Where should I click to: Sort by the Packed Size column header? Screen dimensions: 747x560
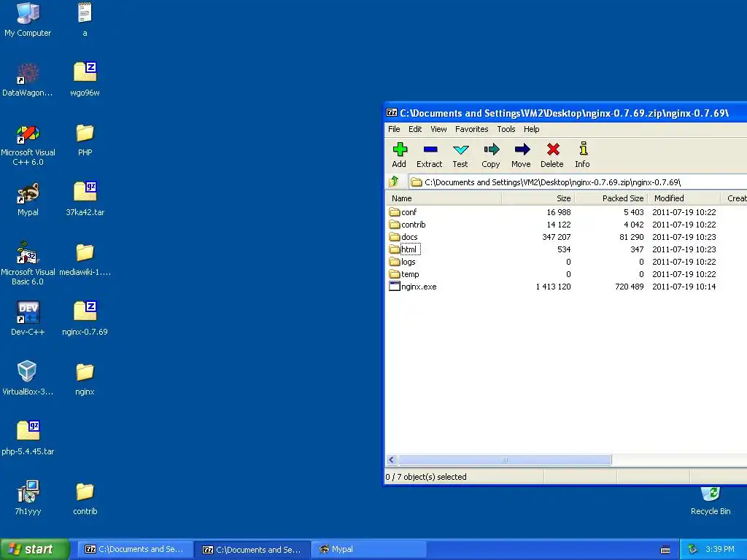coord(611,198)
